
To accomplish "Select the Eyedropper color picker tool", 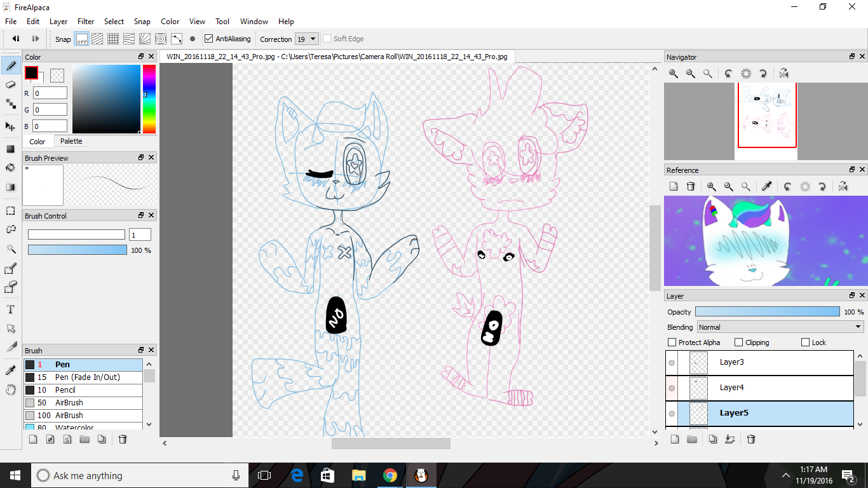I will click(x=11, y=370).
